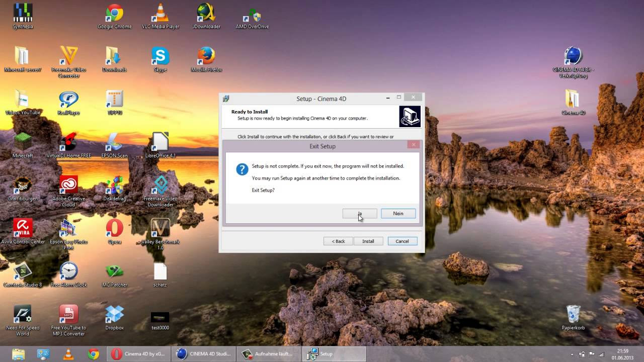Select the test0000 file thumbnail

[x=160, y=320]
